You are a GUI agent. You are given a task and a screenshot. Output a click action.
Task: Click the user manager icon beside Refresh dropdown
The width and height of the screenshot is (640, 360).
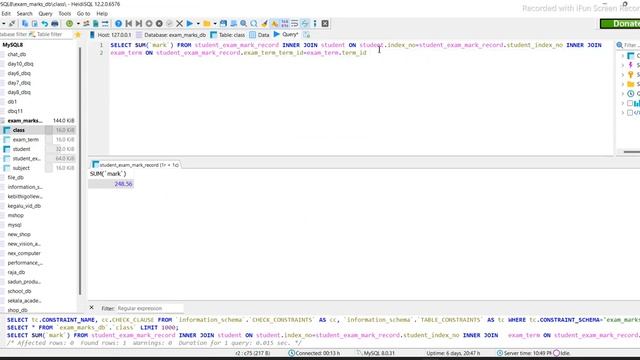click(86, 24)
